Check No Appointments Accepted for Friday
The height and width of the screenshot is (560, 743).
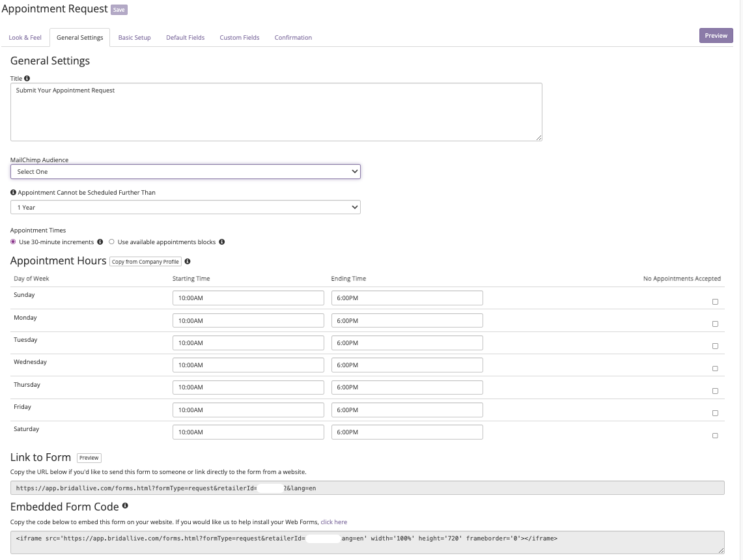715,413
